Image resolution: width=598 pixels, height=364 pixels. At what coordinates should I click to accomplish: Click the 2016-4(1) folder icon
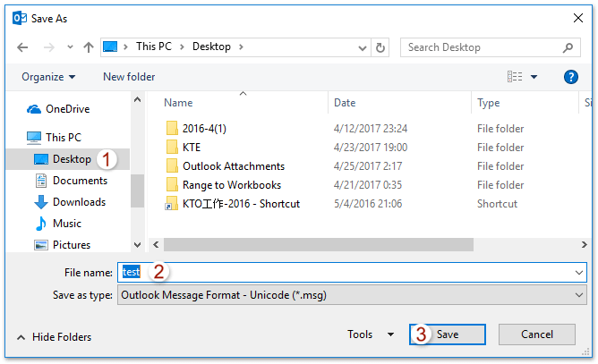pos(172,128)
